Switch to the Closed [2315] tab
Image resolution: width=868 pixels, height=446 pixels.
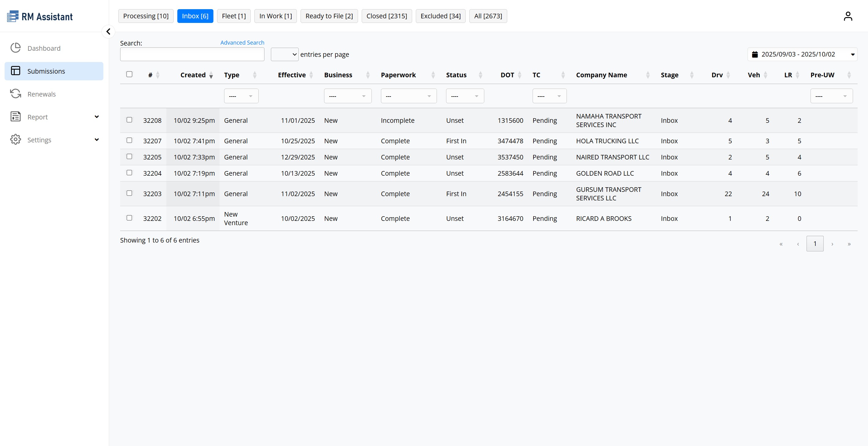coord(386,16)
